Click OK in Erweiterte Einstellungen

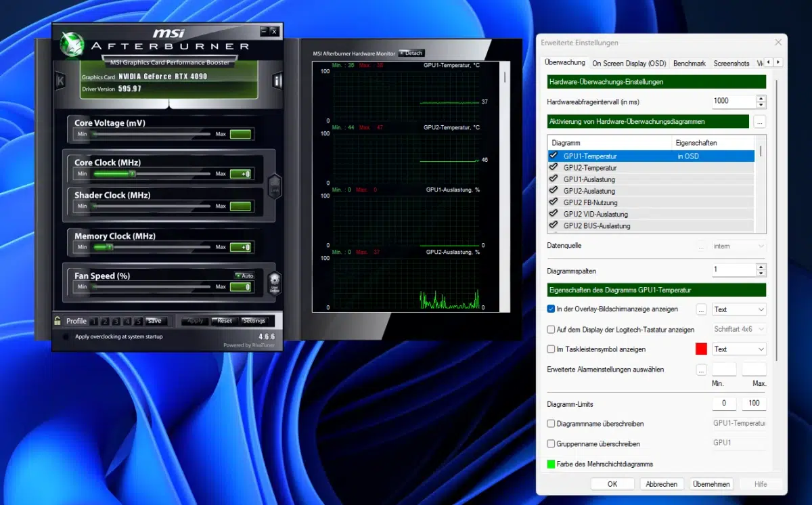[x=612, y=484]
